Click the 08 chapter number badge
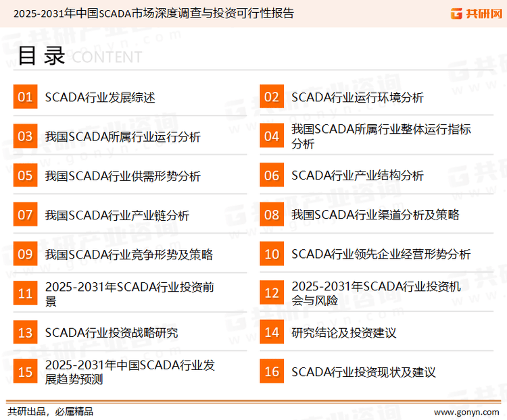This screenshot has height=420, width=507. coord(272,215)
